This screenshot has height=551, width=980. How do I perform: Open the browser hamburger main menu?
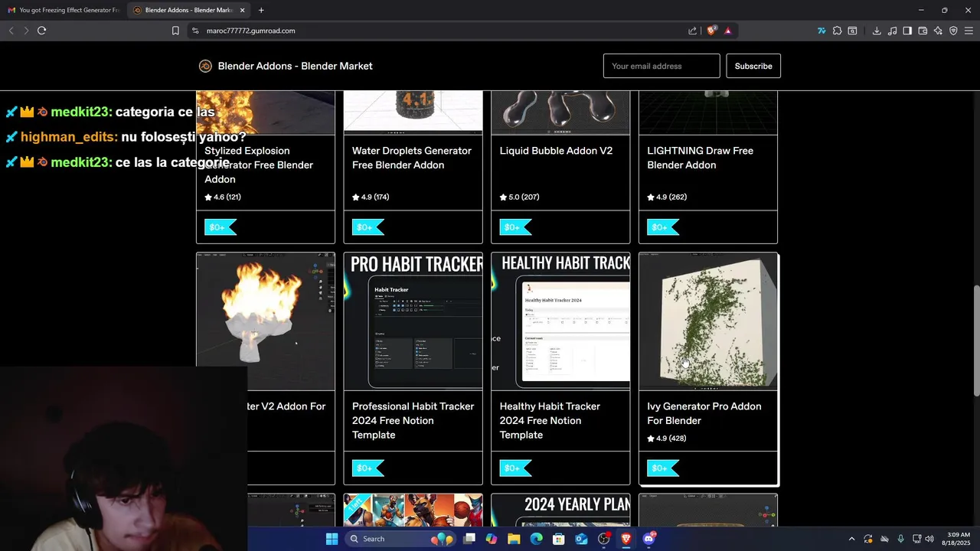point(969,31)
